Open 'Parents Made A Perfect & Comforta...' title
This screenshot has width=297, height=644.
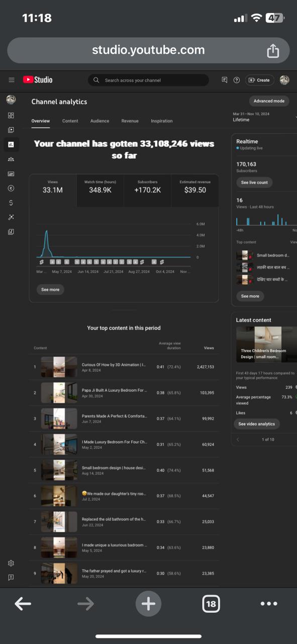(115, 416)
